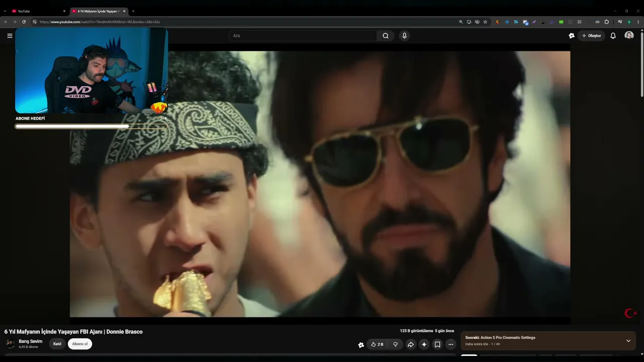Open the browser zoom magnifier icon

(461, 22)
